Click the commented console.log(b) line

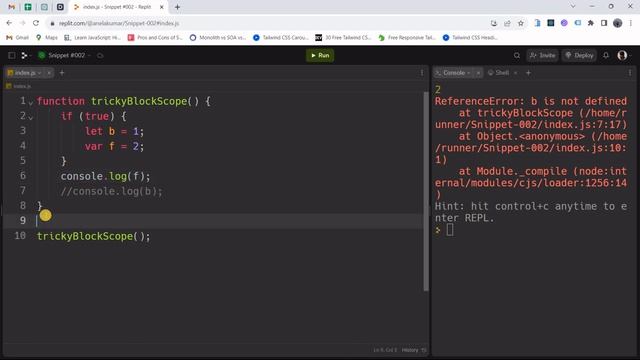[111, 191]
